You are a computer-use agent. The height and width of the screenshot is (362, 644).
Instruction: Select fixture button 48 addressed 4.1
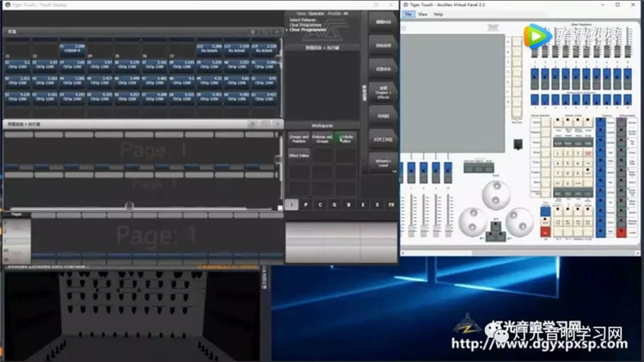click(x=182, y=81)
